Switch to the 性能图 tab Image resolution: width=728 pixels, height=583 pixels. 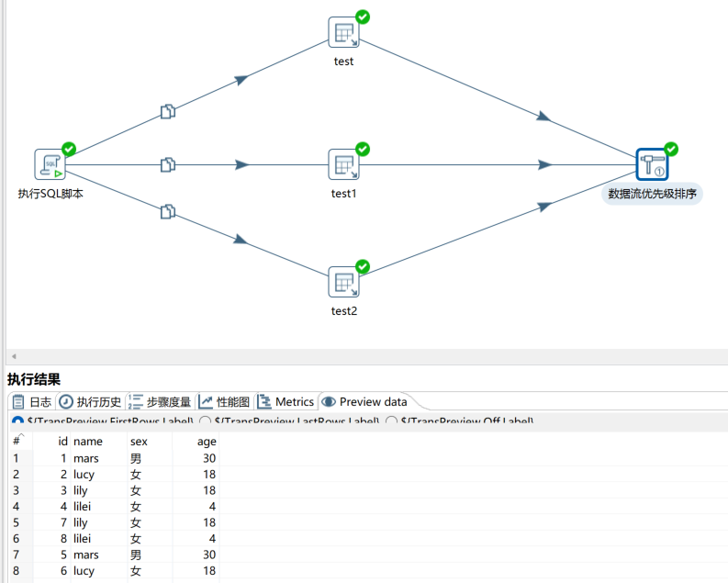coord(224,401)
